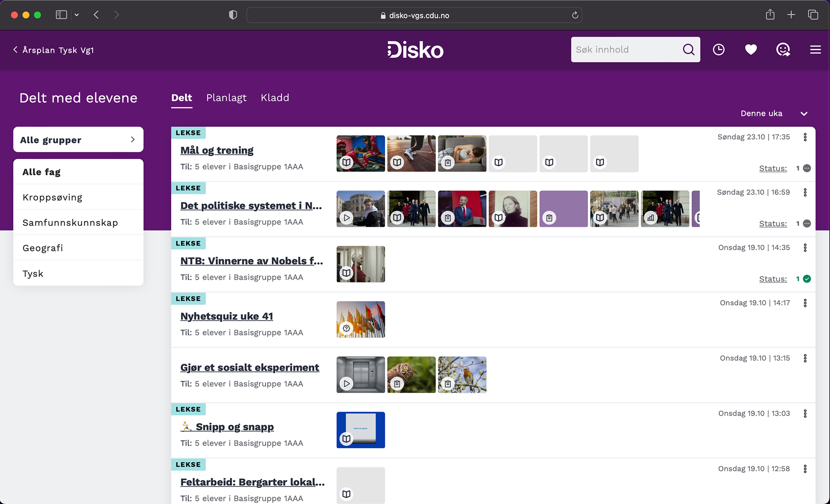
Task: Open the Mål og trening lesson
Action: point(217,150)
